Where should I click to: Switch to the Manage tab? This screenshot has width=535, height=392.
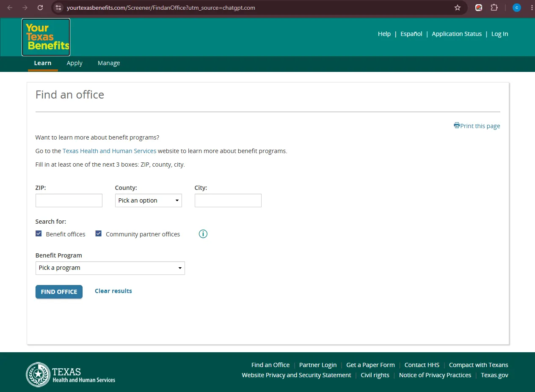pos(109,63)
